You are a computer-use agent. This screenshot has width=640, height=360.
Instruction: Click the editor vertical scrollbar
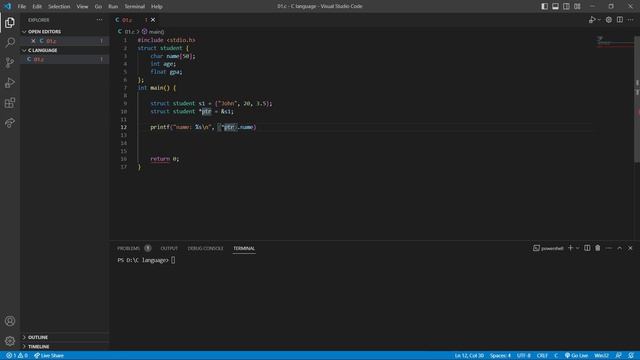click(637, 99)
